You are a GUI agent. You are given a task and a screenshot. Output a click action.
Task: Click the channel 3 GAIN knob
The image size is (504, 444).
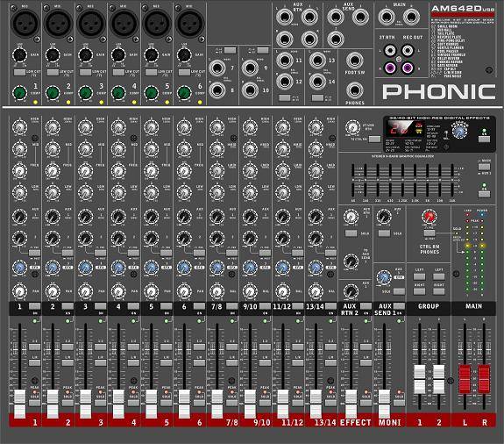click(86, 55)
